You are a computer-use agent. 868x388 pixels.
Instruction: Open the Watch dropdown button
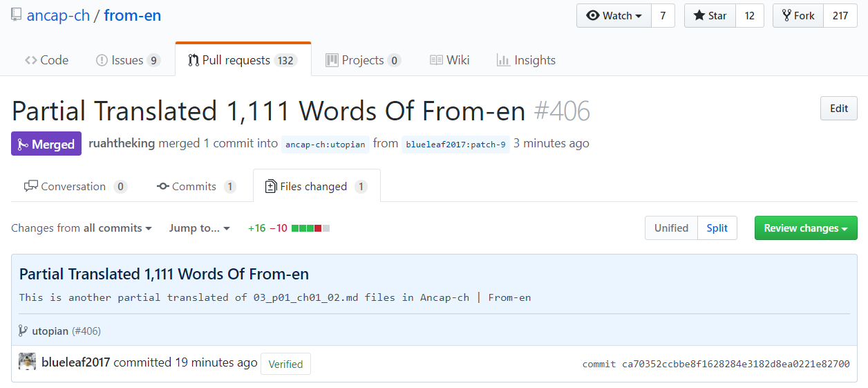coord(614,16)
